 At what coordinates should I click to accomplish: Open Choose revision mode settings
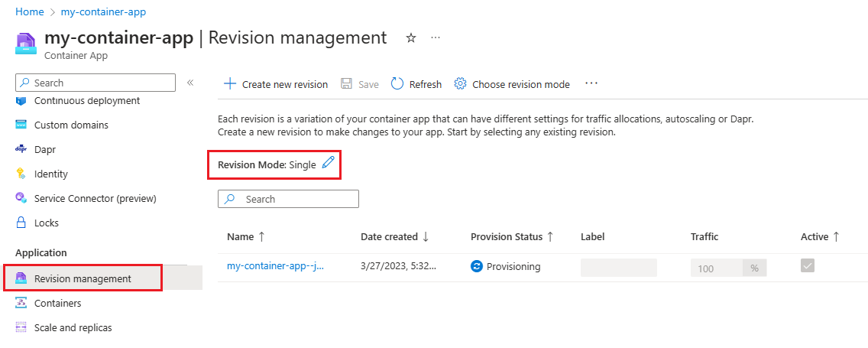coord(512,84)
